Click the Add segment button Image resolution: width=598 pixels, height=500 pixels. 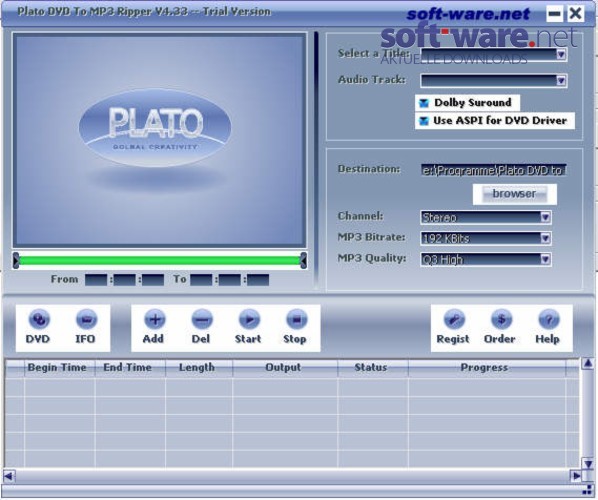point(154,327)
